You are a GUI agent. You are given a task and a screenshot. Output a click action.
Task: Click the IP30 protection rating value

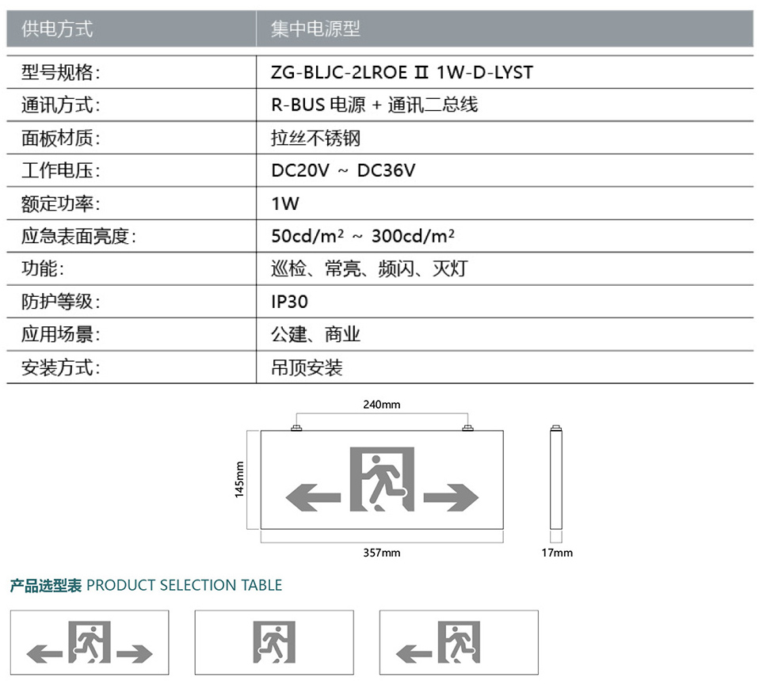tap(289, 302)
